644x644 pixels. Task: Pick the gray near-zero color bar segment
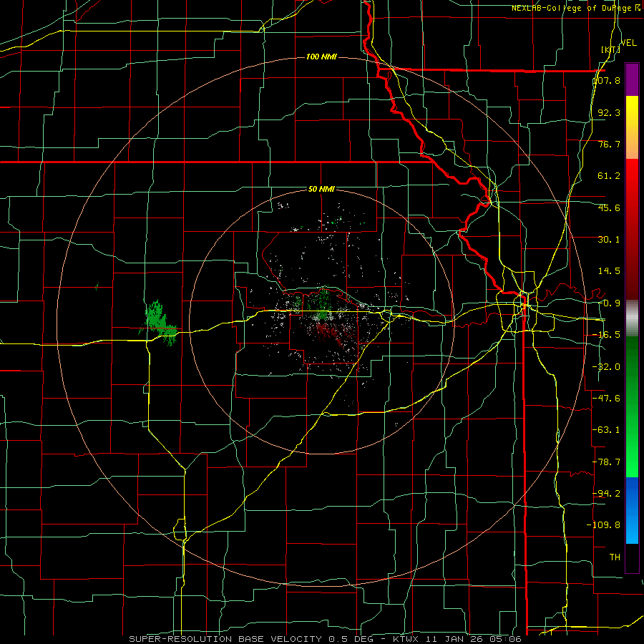click(632, 318)
